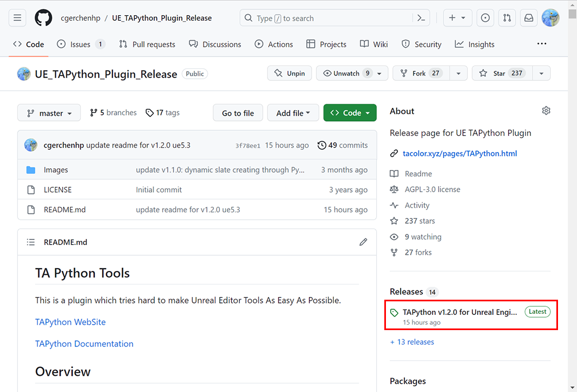Open 49 commits history
The height and width of the screenshot is (392, 577).
coord(343,145)
